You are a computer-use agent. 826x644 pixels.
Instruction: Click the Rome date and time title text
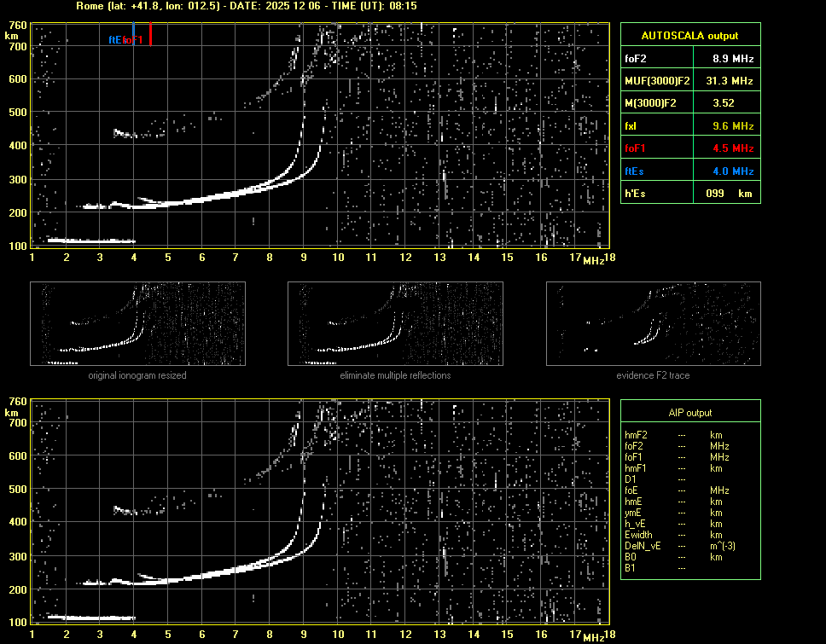[246, 6]
